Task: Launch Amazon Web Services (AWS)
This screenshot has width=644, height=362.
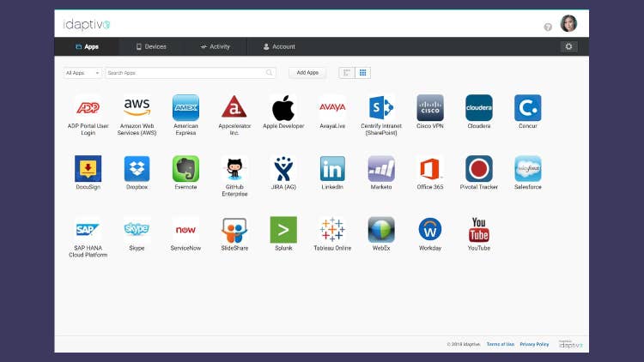Action: point(137,108)
